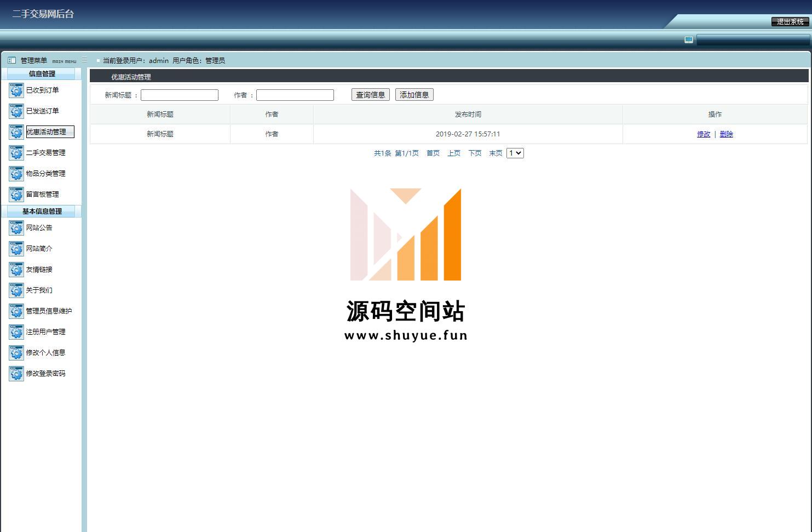Go to 首页 in pagination
This screenshot has height=532, width=812.
[433, 153]
